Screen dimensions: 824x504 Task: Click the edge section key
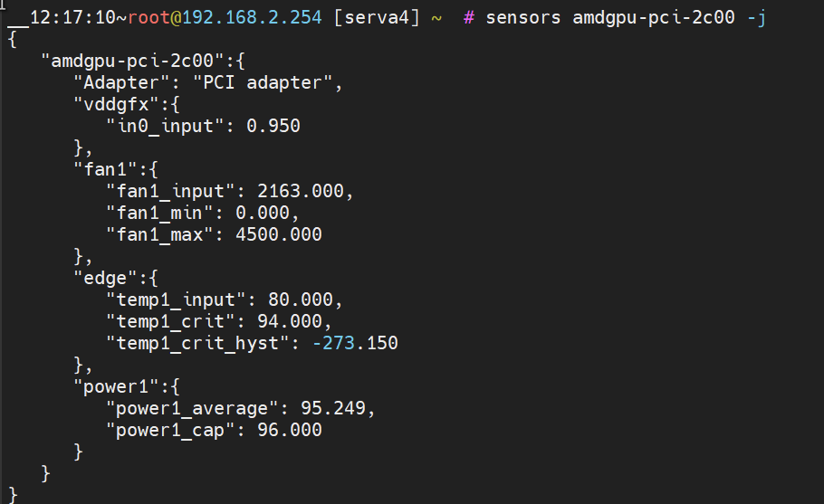pos(106,279)
